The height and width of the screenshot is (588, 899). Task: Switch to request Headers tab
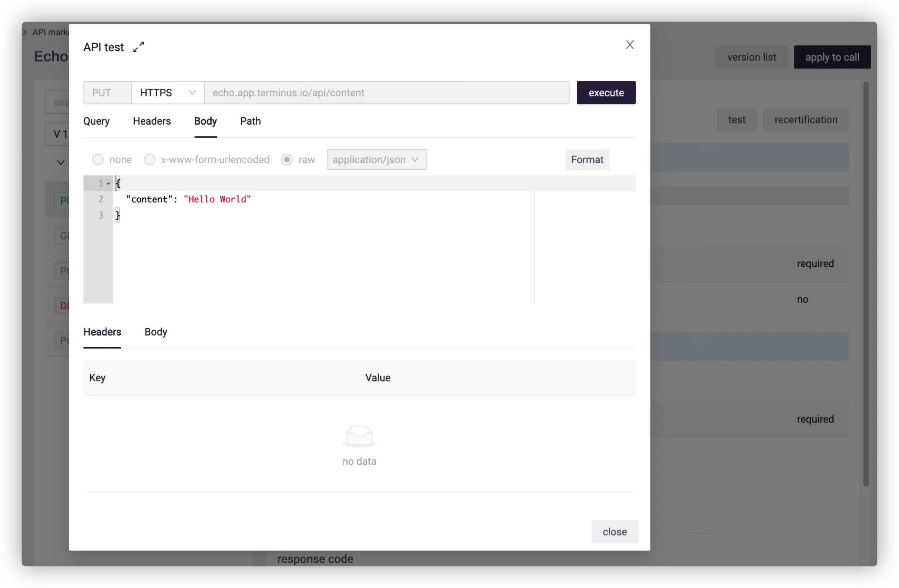tap(152, 121)
